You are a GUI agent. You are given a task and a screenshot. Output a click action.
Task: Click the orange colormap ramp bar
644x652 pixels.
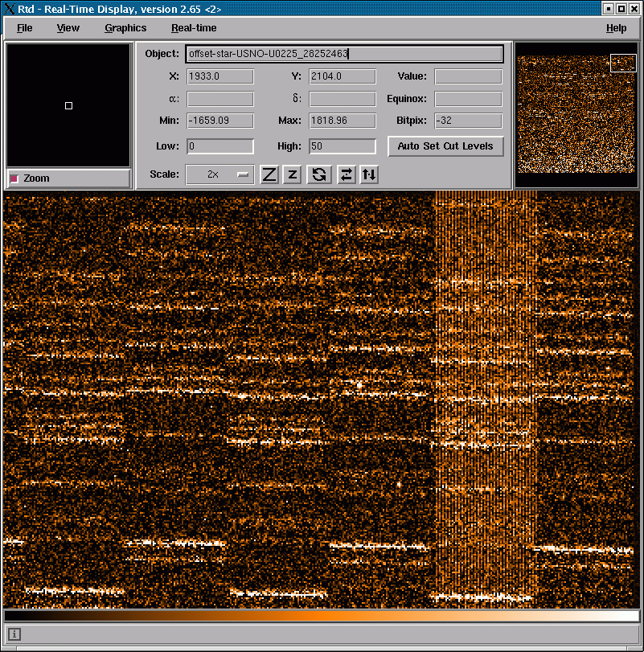point(322,616)
